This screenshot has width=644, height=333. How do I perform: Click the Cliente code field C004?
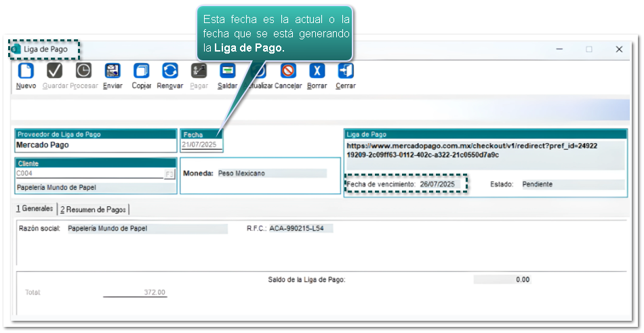[x=89, y=174]
